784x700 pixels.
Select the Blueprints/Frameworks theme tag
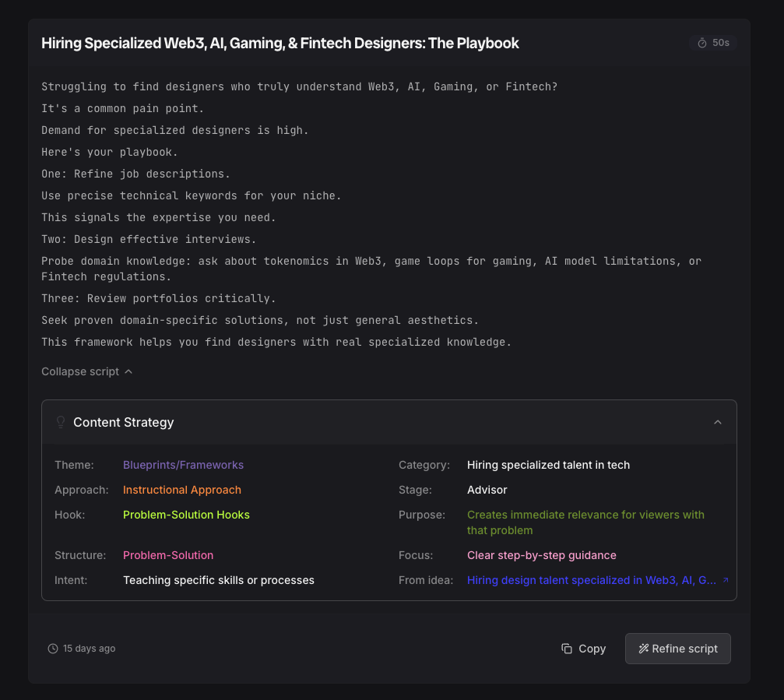coord(184,465)
